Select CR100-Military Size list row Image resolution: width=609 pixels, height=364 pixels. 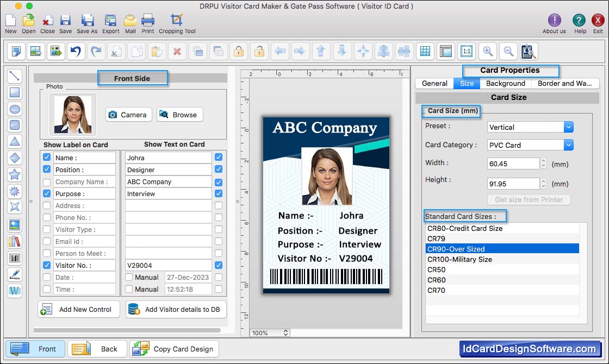click(502, 259)
